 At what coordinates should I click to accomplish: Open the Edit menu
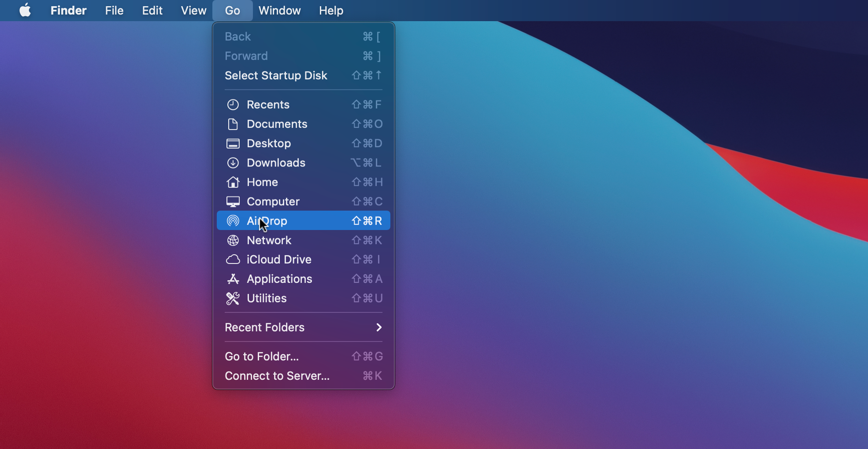[152, 10]
